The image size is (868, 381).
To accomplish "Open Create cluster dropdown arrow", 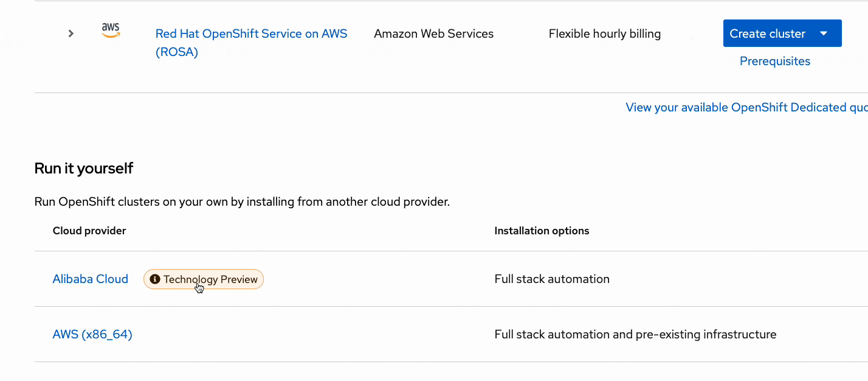I will point(824,33).
